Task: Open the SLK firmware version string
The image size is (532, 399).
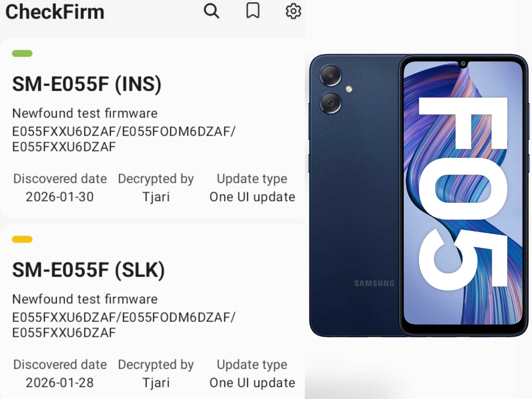Action: click(x=124, y=325)
